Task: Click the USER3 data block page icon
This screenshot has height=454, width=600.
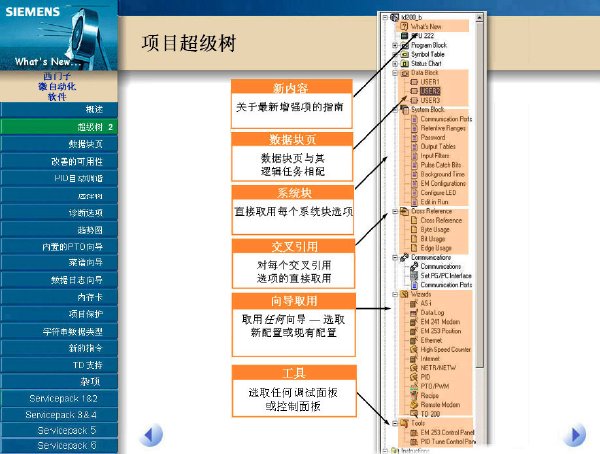Action: coord(414,100)
